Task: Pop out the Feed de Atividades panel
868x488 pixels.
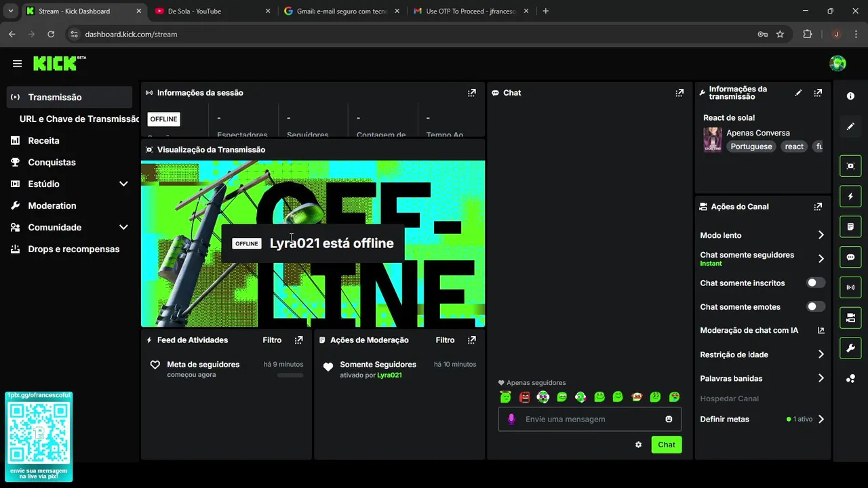Action: (299, 340)
